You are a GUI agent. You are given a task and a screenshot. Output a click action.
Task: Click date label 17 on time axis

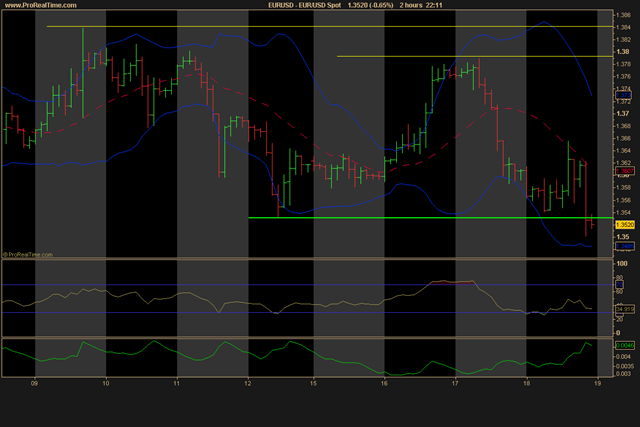coord(455,383)
